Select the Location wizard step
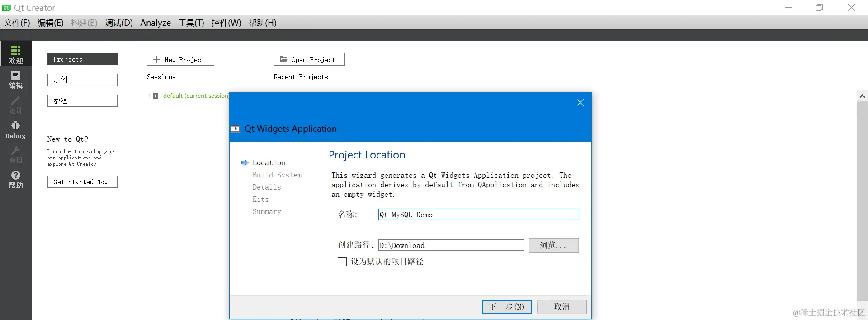 pos(269,163)
